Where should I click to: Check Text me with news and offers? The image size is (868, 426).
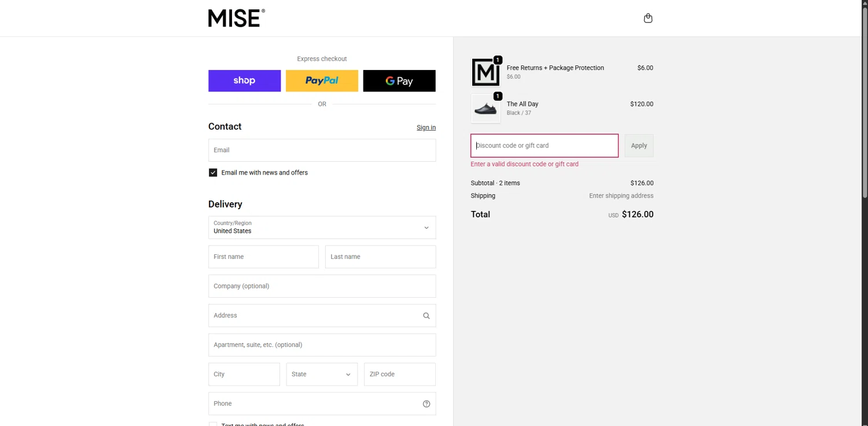tap(213, 424)
